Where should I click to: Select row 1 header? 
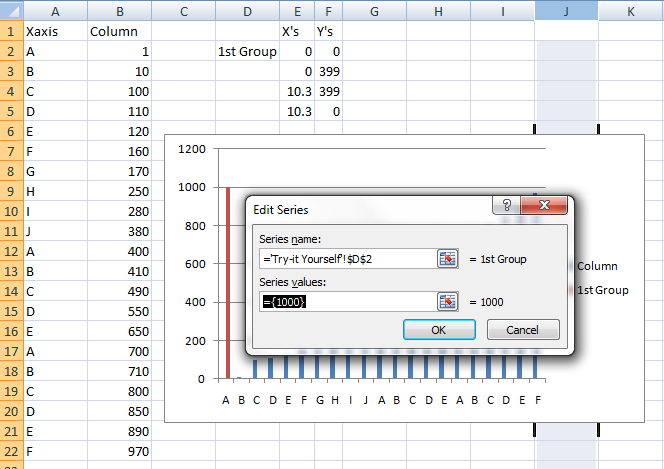click(11, 31)
